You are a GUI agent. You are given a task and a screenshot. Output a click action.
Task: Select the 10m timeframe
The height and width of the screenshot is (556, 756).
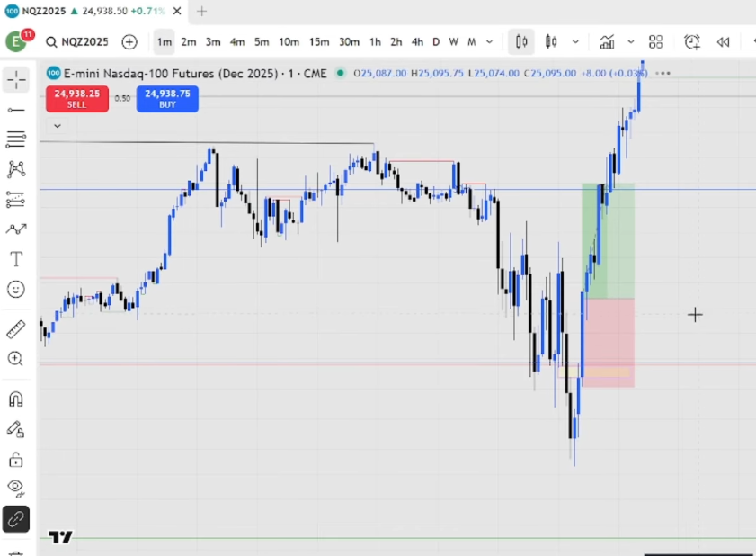(289, 42)
